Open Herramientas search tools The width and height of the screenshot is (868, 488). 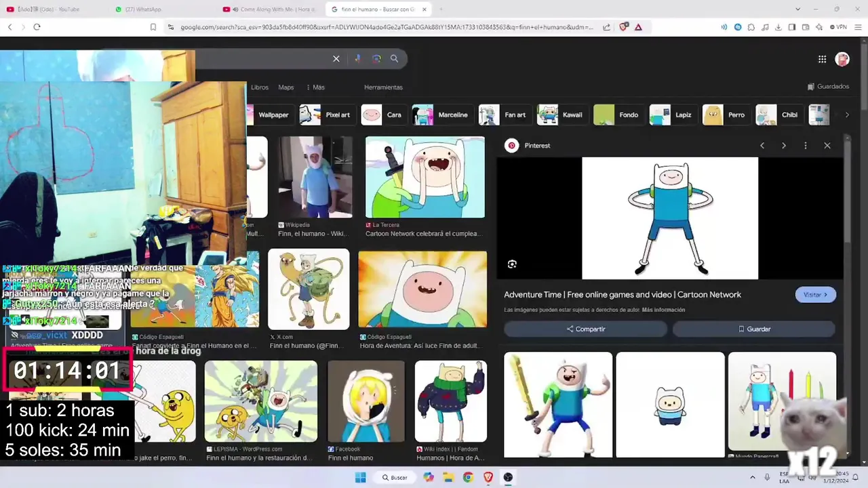pyautogui.click(x=383, y=87)
